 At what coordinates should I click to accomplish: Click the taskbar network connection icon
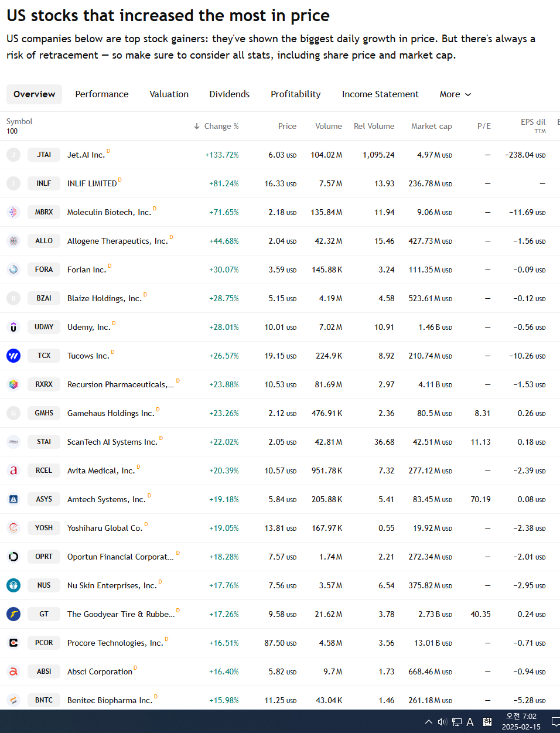tap(457, 722)
